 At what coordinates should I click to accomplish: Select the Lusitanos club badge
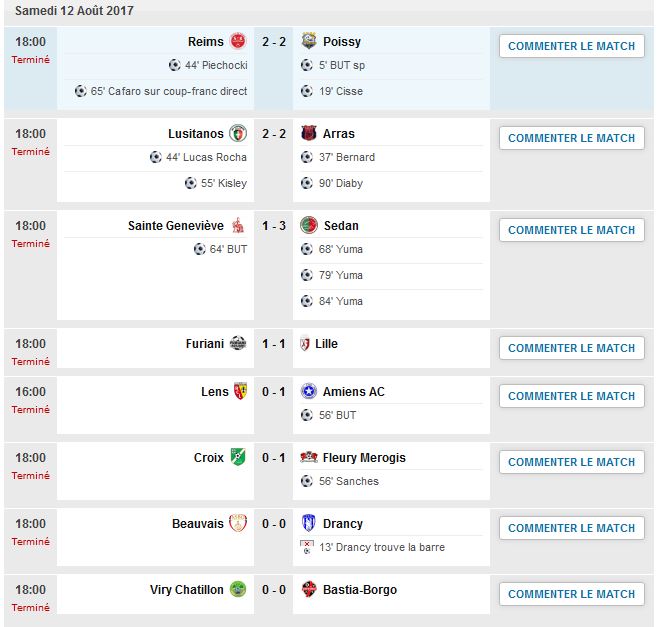coord(238,133)
